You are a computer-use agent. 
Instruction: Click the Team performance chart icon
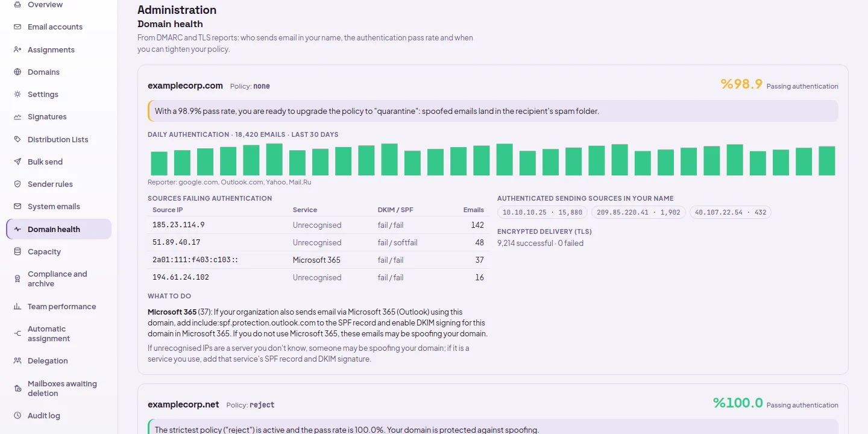pyautogui.click(x=17, y=307)
